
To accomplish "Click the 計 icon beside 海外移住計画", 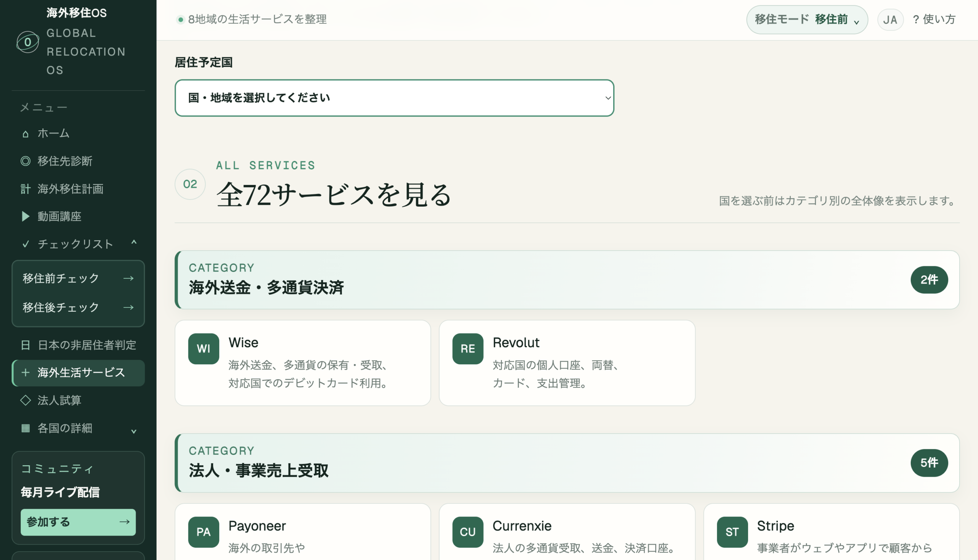I will [25, 189].
